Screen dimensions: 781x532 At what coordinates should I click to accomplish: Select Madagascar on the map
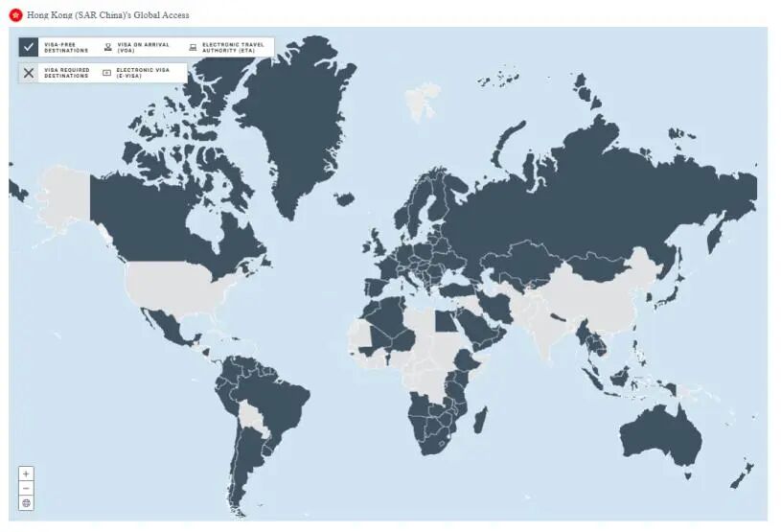pyautogui.click(x=480, y=420)
